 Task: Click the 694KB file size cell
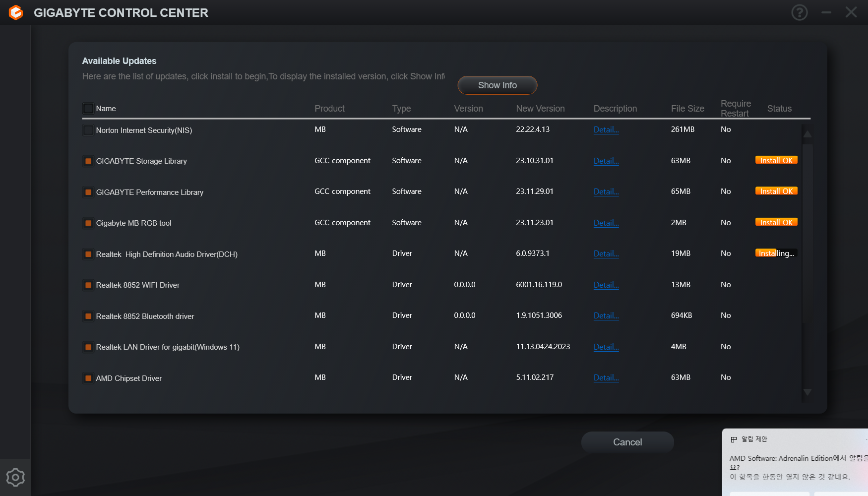click(682, 315)
